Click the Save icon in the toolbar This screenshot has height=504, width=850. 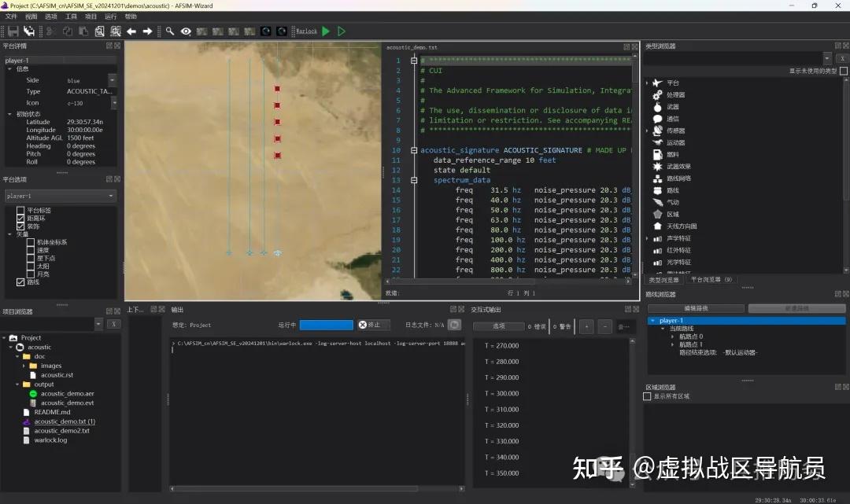coord(13,31)
